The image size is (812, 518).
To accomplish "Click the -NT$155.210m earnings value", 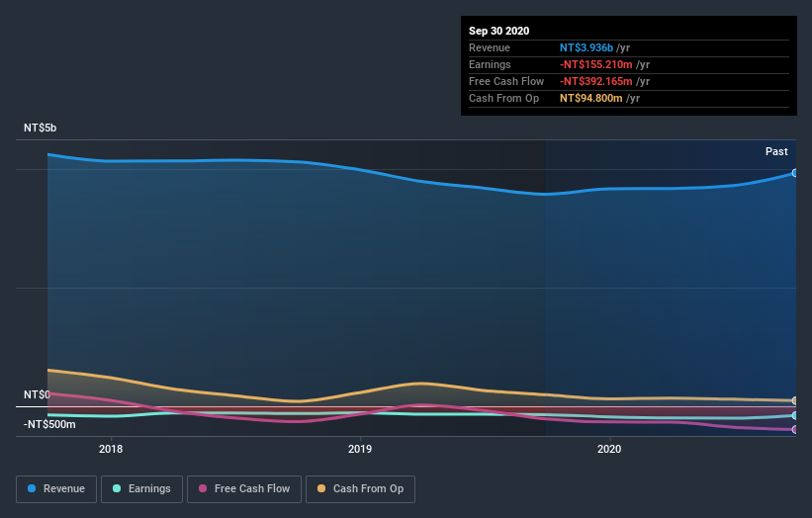I will click(596, 64).
